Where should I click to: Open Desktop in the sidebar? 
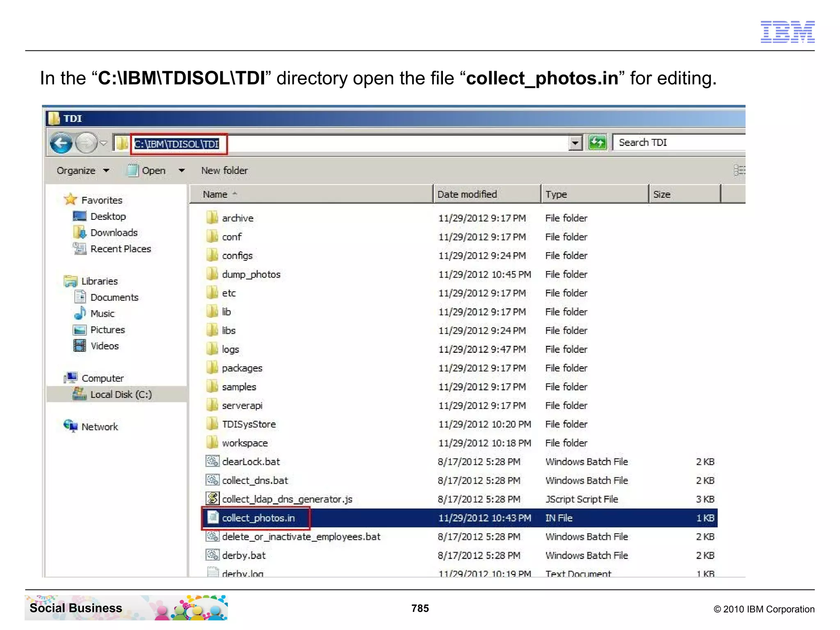108,217
